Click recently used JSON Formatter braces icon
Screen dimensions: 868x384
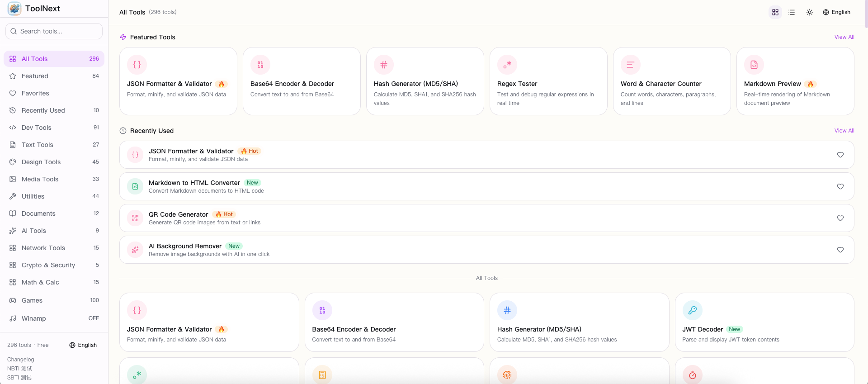tap(135, 155)
